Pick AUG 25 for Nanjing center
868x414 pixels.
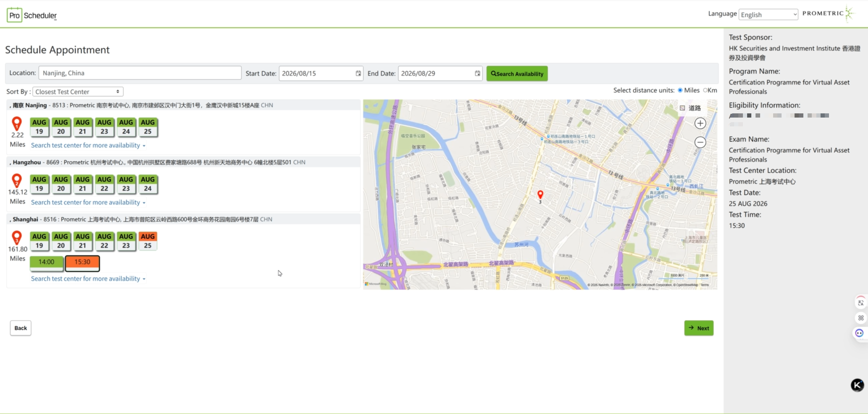[148, 127]
